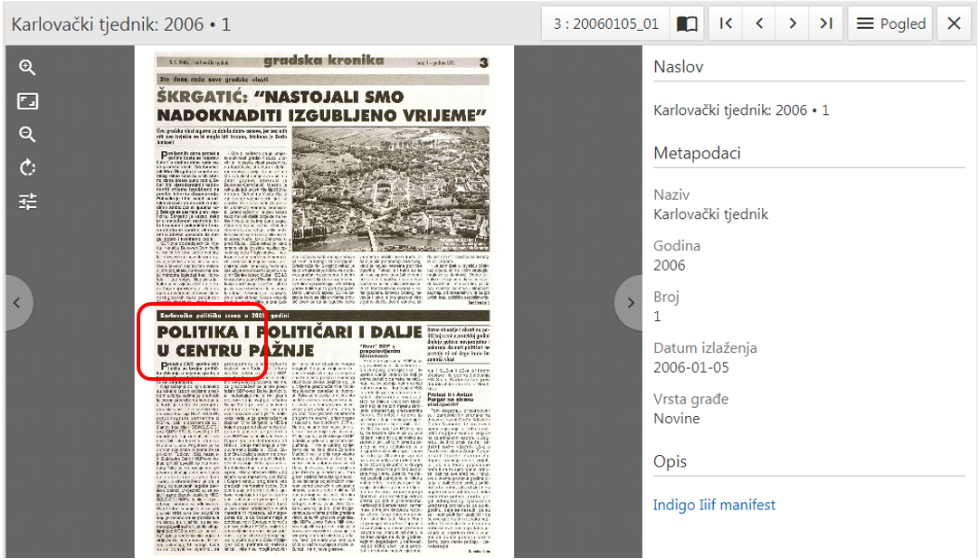Go to the previous page arrow
This screenshot has width=980, height=559.
758,23
